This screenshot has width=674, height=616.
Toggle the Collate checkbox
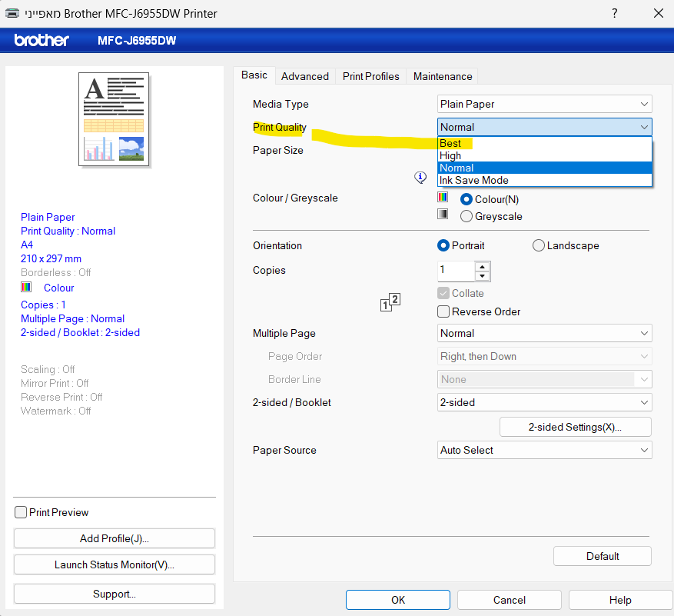point(443,293)
